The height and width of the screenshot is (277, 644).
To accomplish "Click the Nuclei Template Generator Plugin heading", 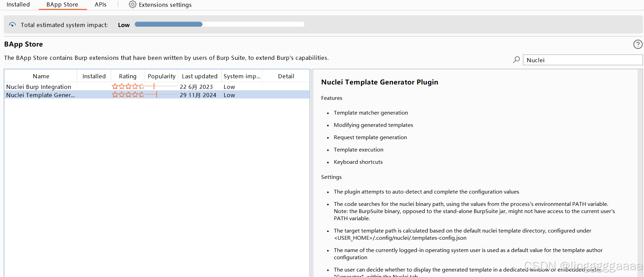I will tap(380, 82).
